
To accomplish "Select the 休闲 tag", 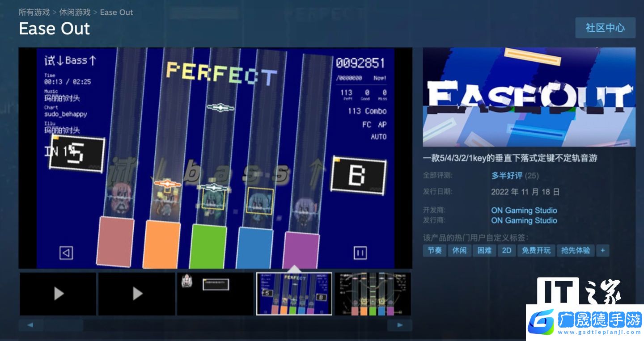I will [459, 250].
